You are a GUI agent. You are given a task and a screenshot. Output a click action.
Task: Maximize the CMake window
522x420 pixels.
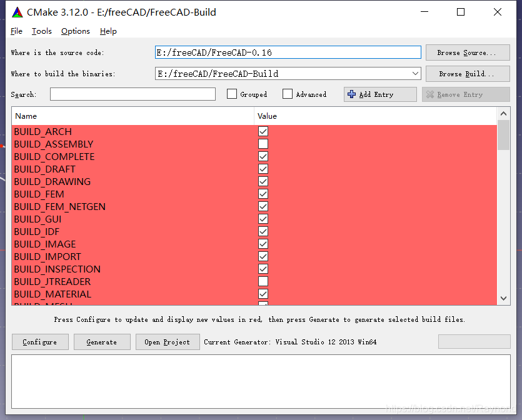click(461, 12)
